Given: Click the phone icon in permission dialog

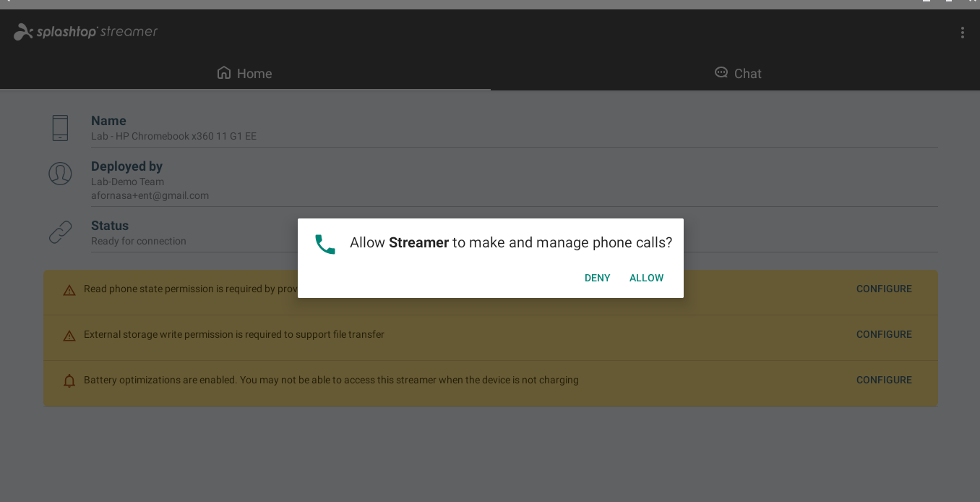Looking at the screenshot, I should pyautogui.click(x=325, y=244).
